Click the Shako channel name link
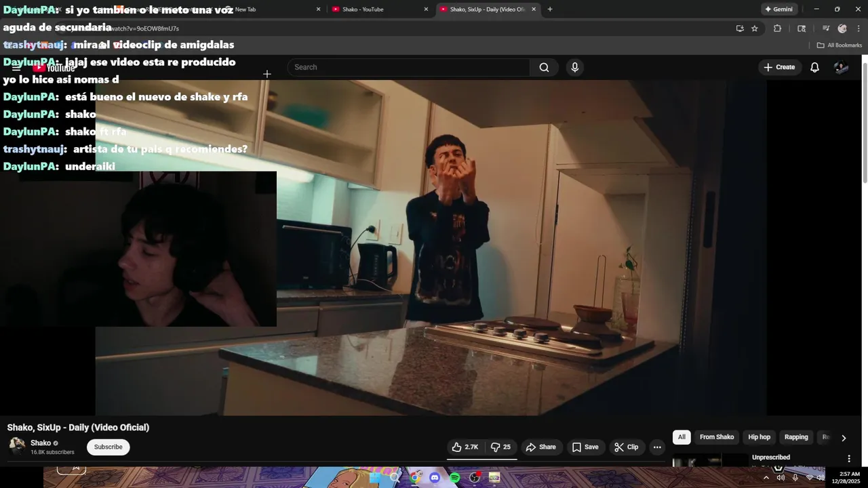Screen dimensions: 868x488 (x=41, y=443)
